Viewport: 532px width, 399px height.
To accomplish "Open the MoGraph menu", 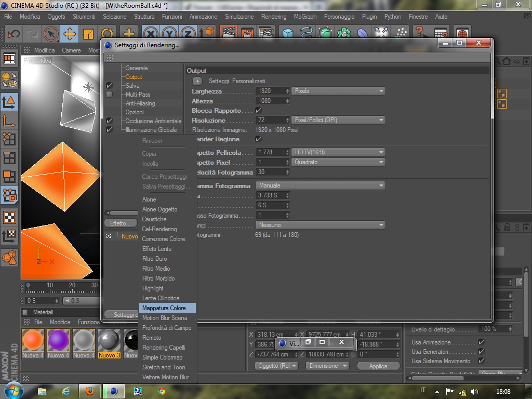I will (x=305, y=17).
